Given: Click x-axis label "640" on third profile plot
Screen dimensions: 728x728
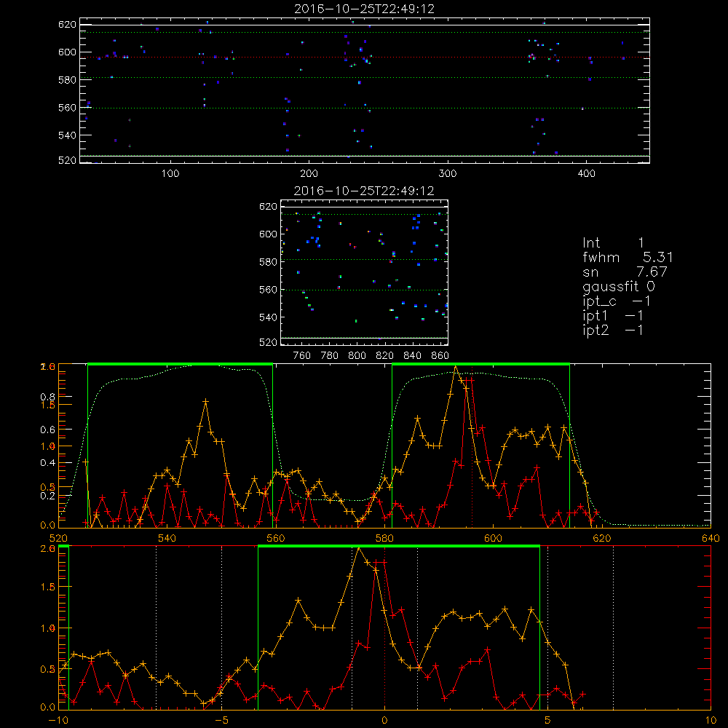Looking at the screenshot, I should [711, 538].
